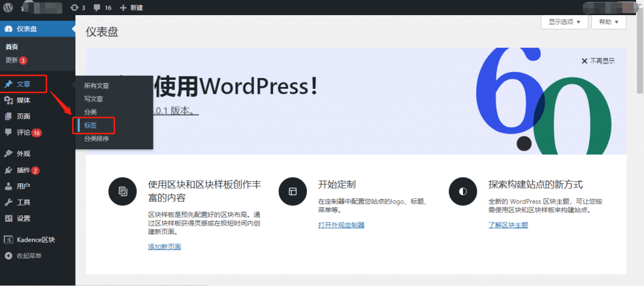Click the 外观 paintbrush icon
This screenshot has height=286, width=644.
pos(9,154)
